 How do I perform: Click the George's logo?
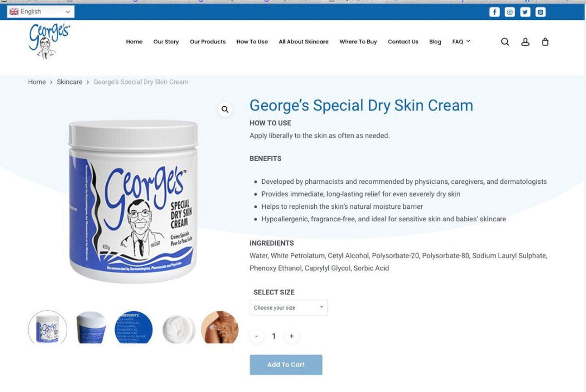tap(49, 41)
